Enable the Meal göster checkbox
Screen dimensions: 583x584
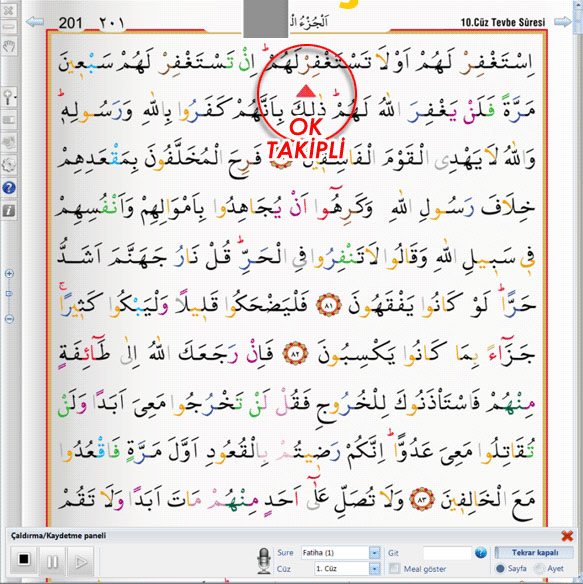coord(394,568)
